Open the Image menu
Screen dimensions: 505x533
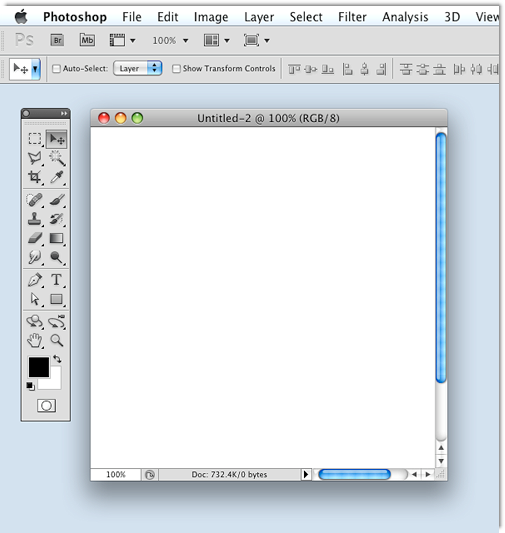211,17
